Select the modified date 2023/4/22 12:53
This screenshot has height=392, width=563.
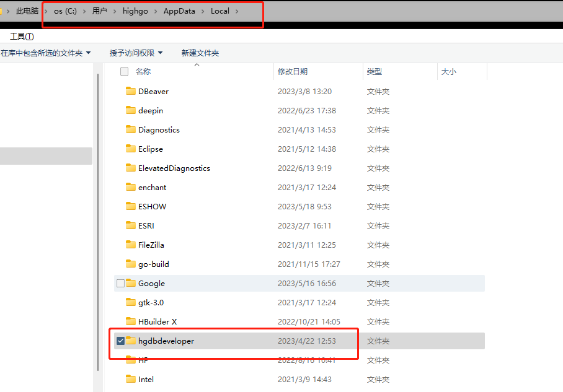tap(307, 341)
